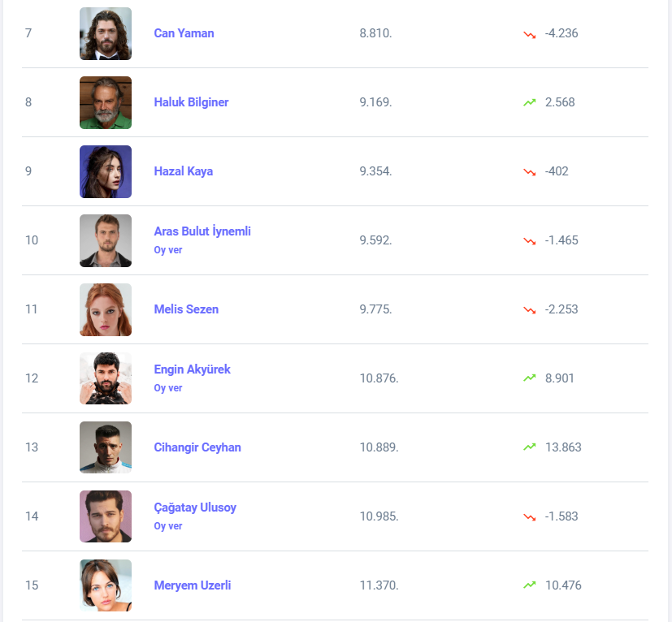Click the green trend arrow beside 10.476

coord(530,585)
